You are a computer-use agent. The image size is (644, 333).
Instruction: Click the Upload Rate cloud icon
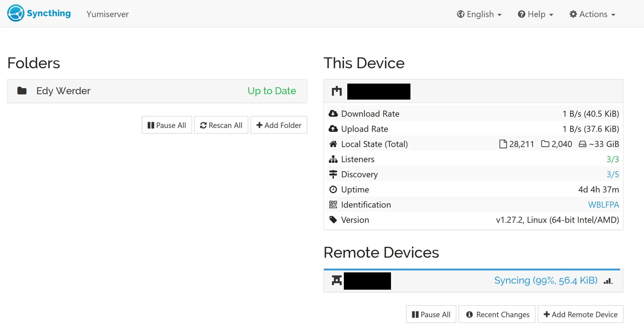(333, 129)
